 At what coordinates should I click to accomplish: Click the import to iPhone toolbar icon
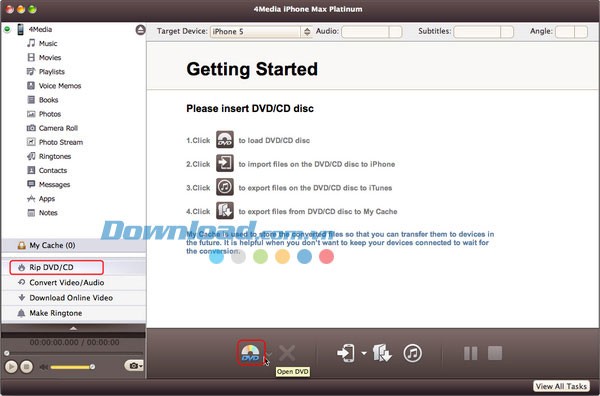(x=346, y=353)
